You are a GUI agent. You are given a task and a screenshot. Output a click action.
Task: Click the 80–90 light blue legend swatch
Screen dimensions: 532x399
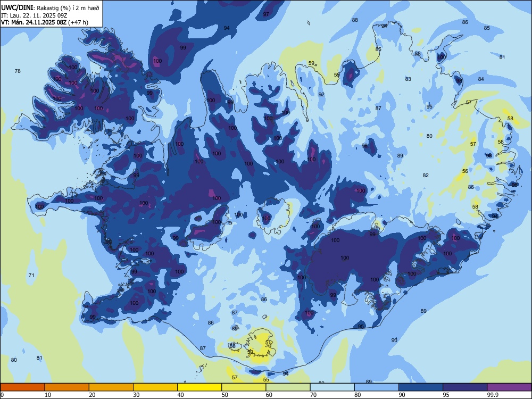pyautogui.click(x=377, y=387)
